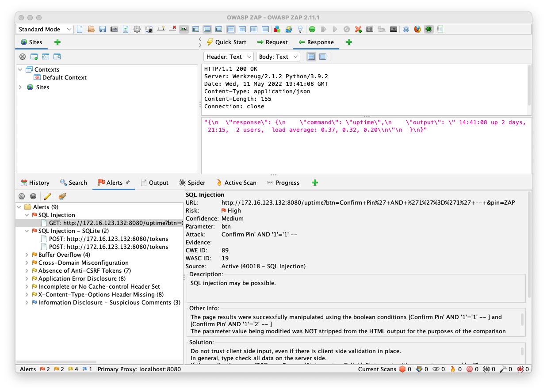Click the snapshot session camera icon
This screenshot has height=392, width=547.
pyautogui.click(x=114, y=30)
